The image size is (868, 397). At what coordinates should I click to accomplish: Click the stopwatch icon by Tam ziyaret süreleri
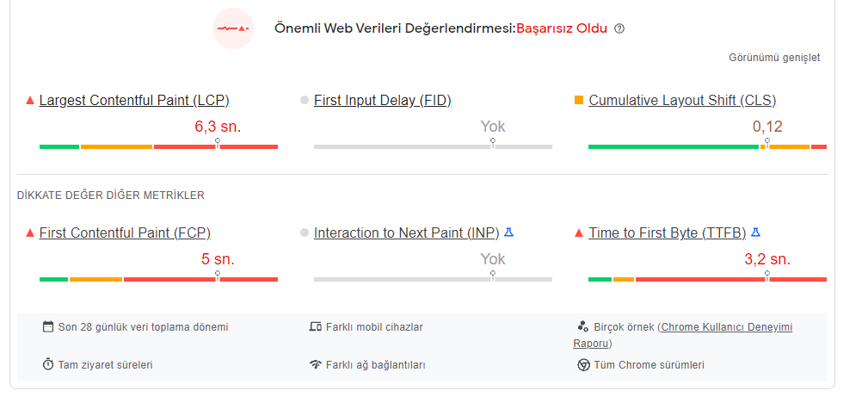[x=48, y=365]
